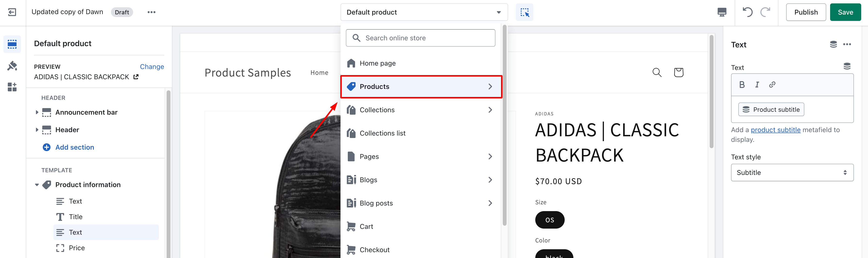Select Home page in template list
Image resolution: width=868 pixels, height=258 pixels.
(x=421, y=63)
